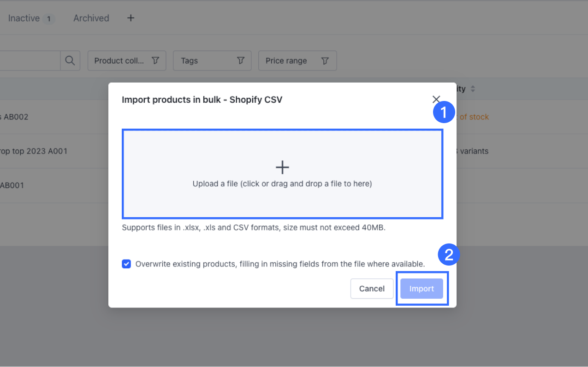Open the Product collection filter dropdown
Screen dimensions: 588x367
(127, 61)
